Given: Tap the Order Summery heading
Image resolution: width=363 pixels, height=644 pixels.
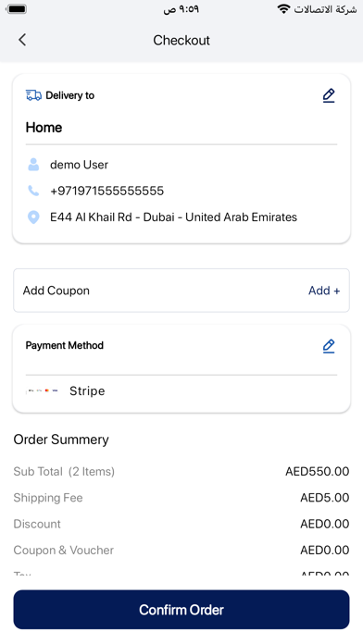Looking at the screenshot, I should (x=61, y=440).
